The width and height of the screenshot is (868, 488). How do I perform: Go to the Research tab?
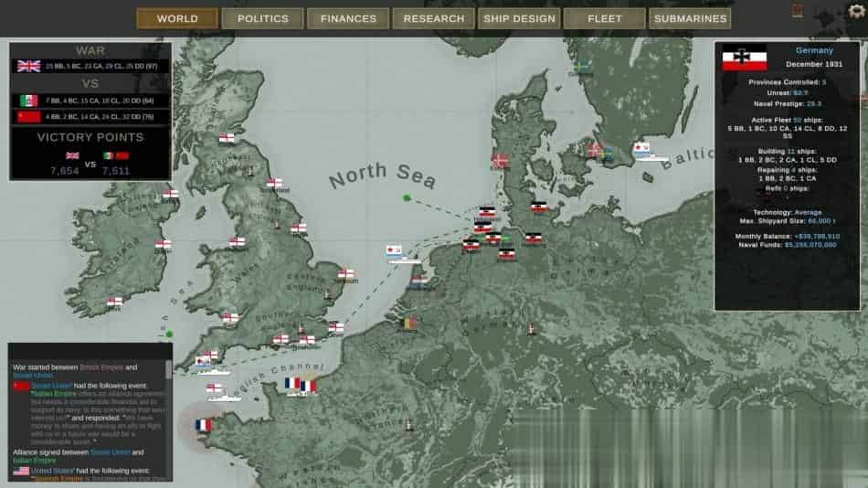[x=433, y=19]
